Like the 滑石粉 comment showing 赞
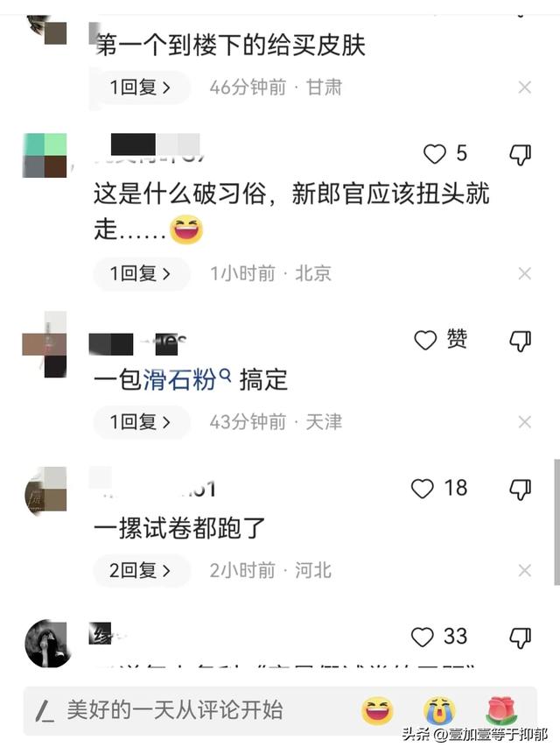Image resolution: width=560 pixels, height=754 pixels. tap(425, 341)
